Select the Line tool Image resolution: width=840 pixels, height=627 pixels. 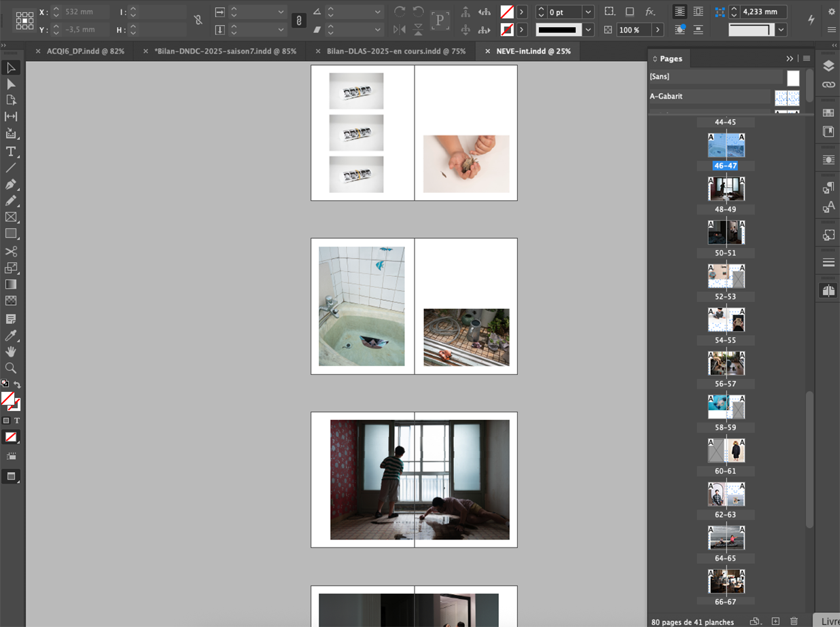pos(11,167)
